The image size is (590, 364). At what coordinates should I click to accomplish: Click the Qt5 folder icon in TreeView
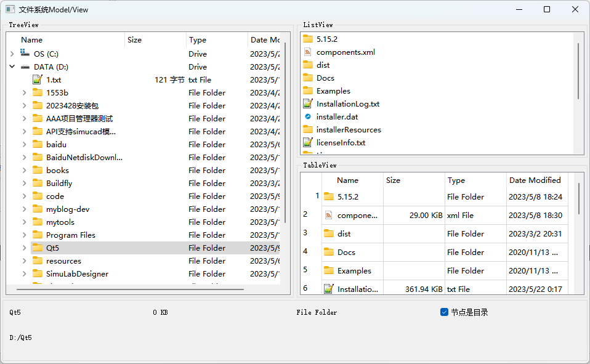38,248
